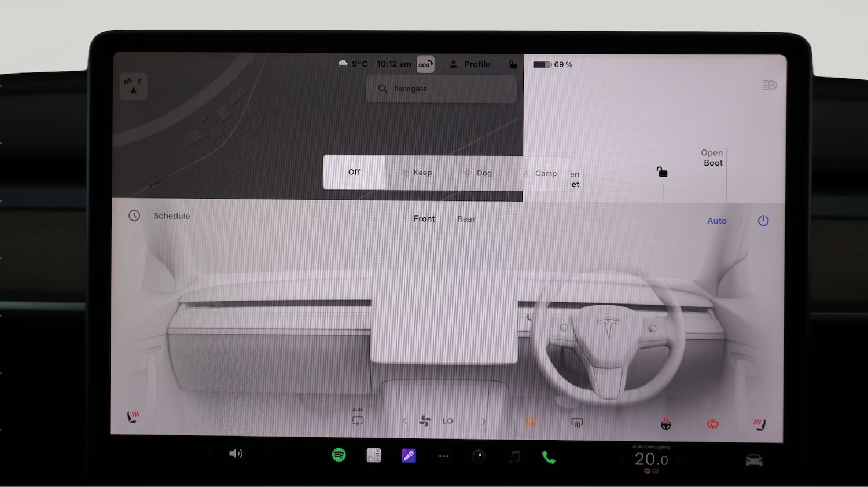The width and height of the screenshot is (868, 487).
Task: Select the Front climate tab
Action: (x=424, y=219)
